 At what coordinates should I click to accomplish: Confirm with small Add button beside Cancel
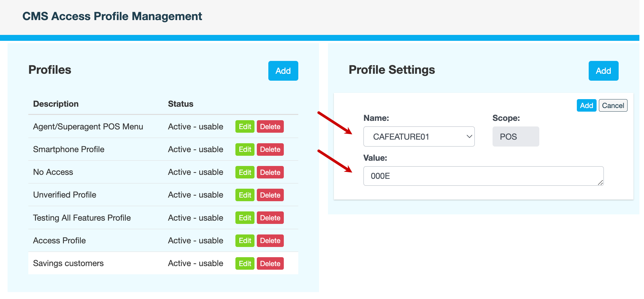[x=586, y=106]
